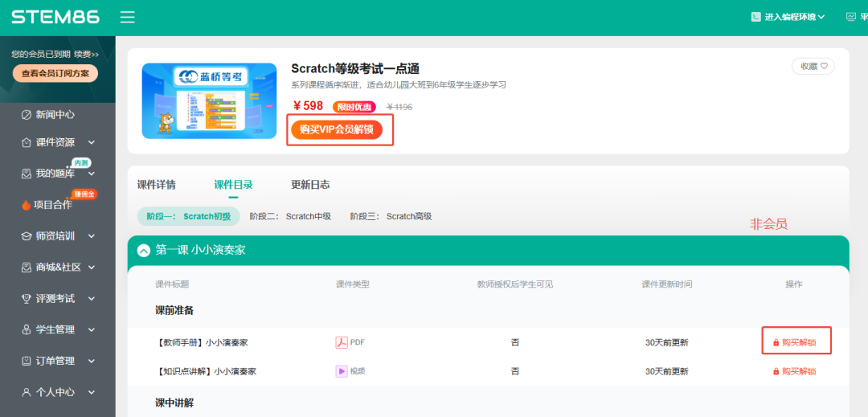This screenshot has width=868, height=417.
Task: Click the 购买VIP会员解锁 button
Action: (x=337, y=129)
